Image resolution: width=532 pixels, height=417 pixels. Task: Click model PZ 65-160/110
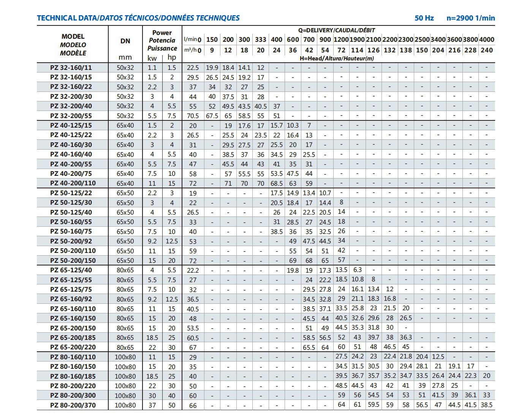pos(73,309)
